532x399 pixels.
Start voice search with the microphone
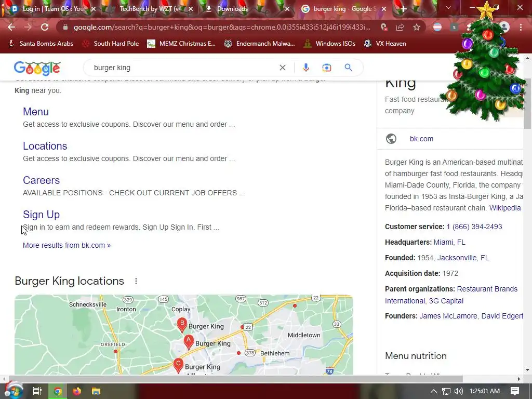[x=305, y=68]
